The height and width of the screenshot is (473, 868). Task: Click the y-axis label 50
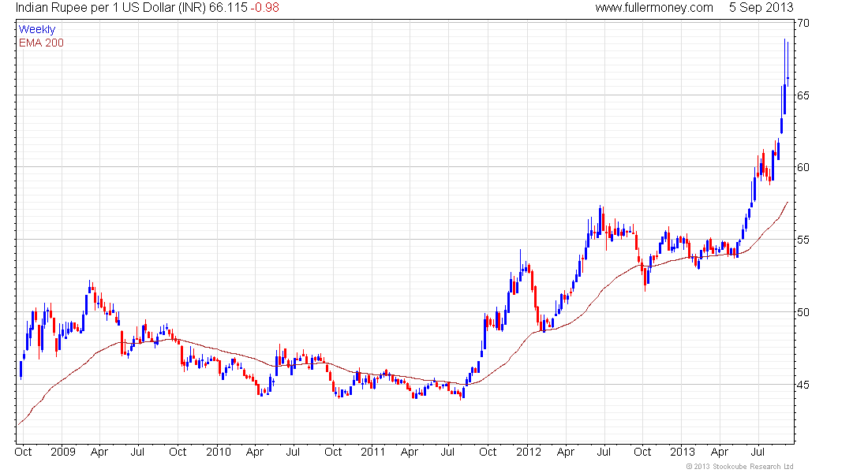coord(803,312)
